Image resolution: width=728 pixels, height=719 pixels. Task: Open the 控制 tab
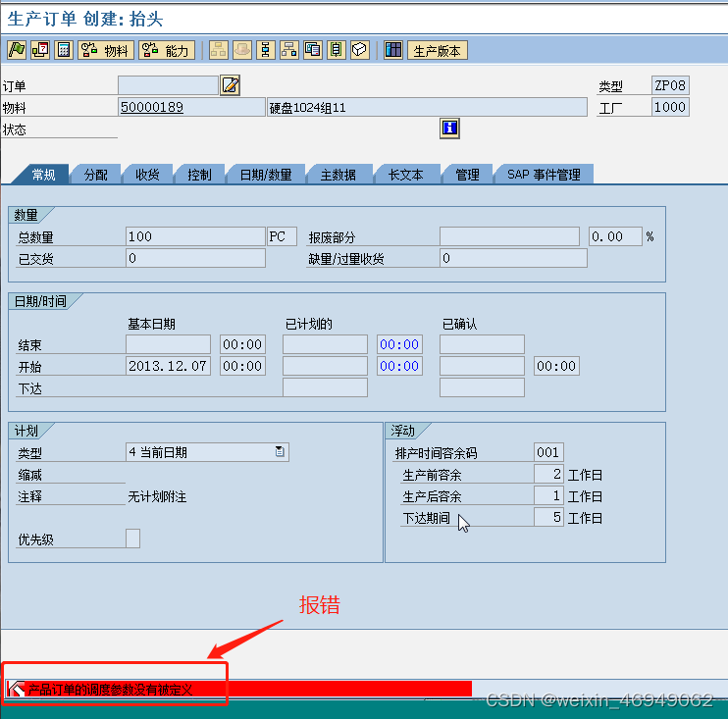(199, 175)
